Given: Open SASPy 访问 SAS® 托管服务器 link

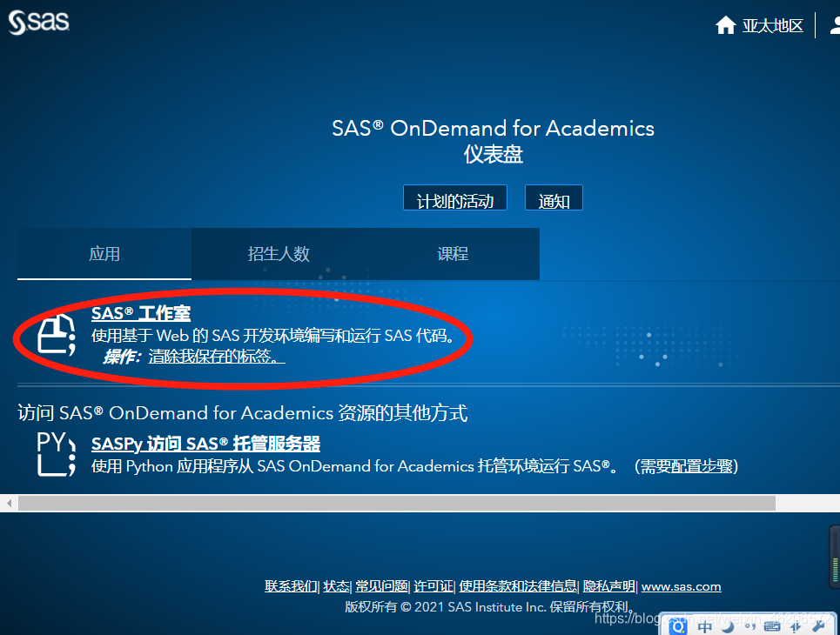Looking at the screenshot, I should 205,444.
